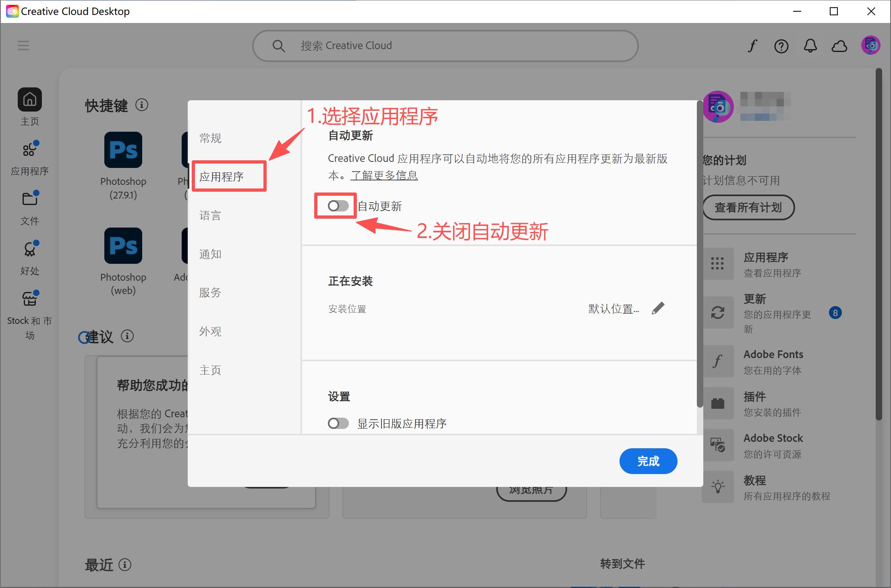Select the 常规 settings tab
This screenshot has width=891, height=588.
[210, 138]
